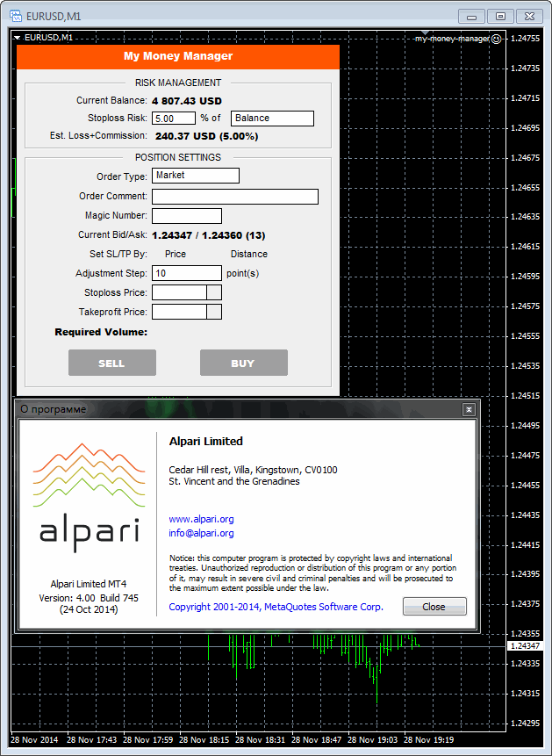Select Distance for Set SL/TP By
The image size is (552, 756).
(249, 254)
